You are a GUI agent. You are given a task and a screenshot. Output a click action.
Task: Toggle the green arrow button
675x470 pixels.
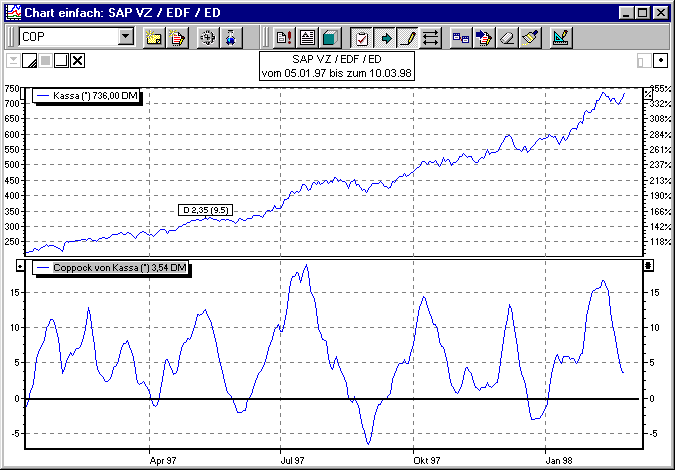coord(385,38)
